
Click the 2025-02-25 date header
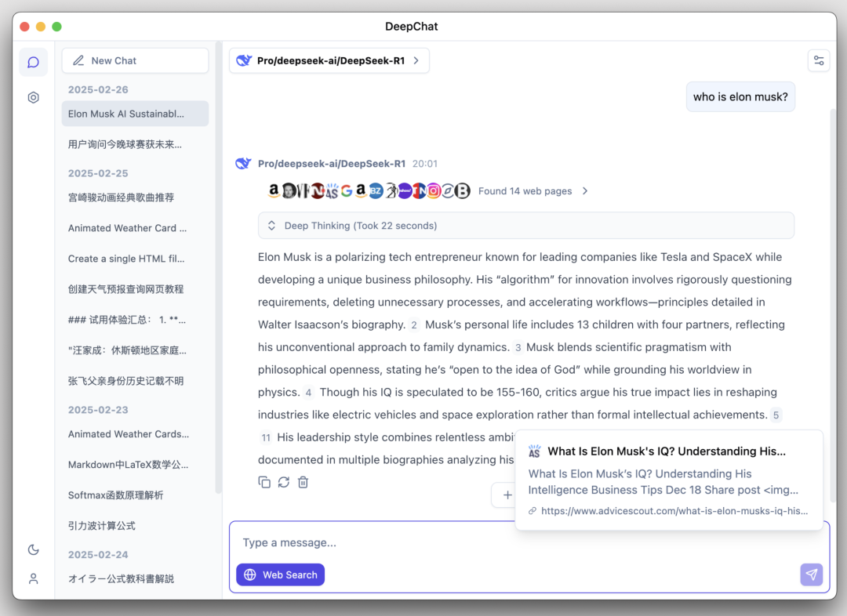point(98,173)
